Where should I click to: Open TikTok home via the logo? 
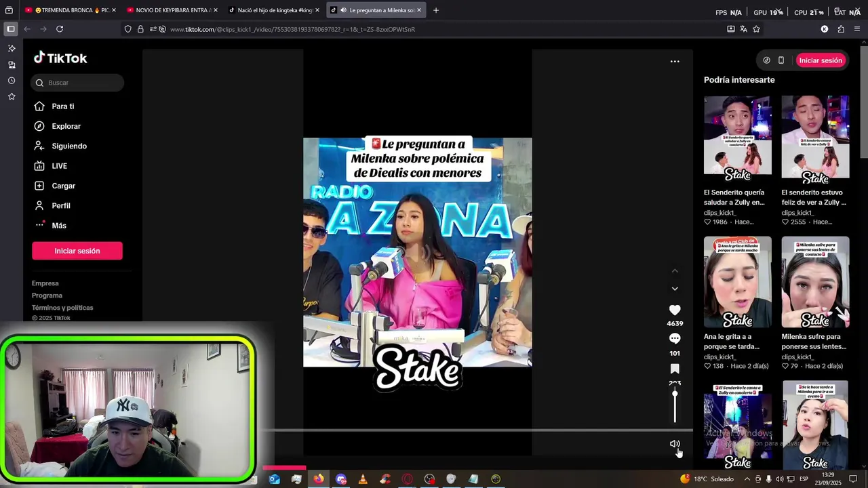[x=60, y=58]
